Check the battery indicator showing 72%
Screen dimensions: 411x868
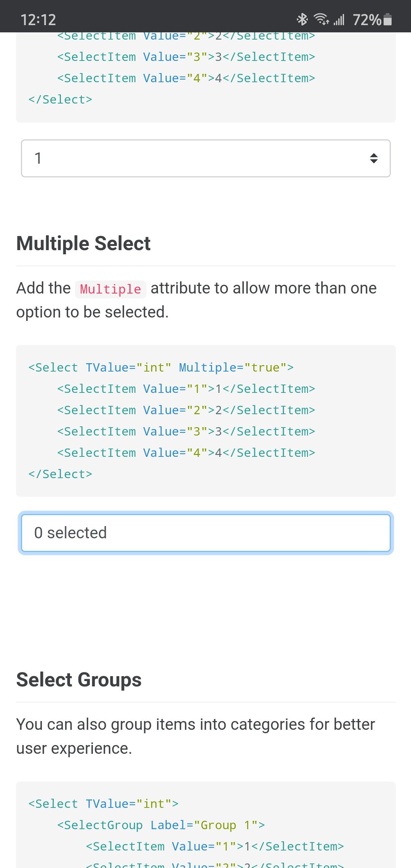click(368, 20)
